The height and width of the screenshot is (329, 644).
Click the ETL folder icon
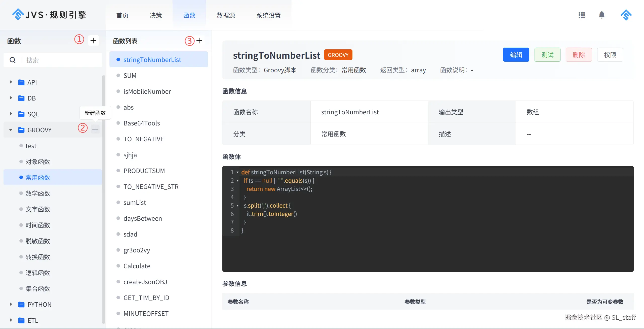[x=21, y=320]
